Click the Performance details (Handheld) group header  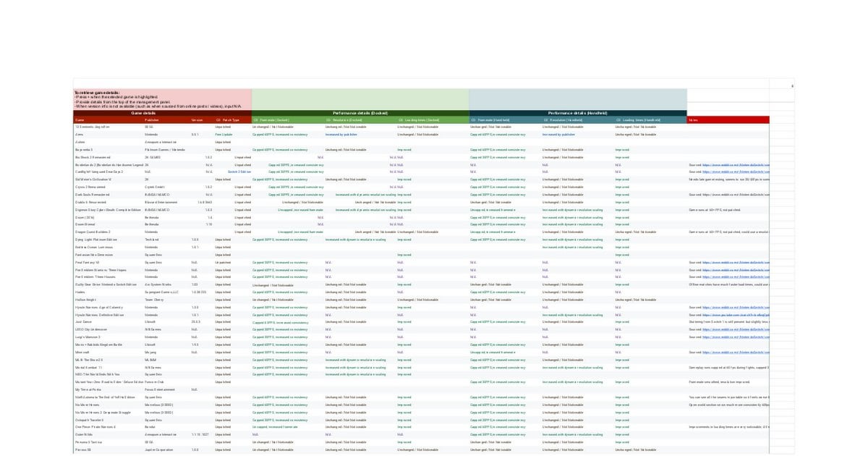(x=577, y=114)
